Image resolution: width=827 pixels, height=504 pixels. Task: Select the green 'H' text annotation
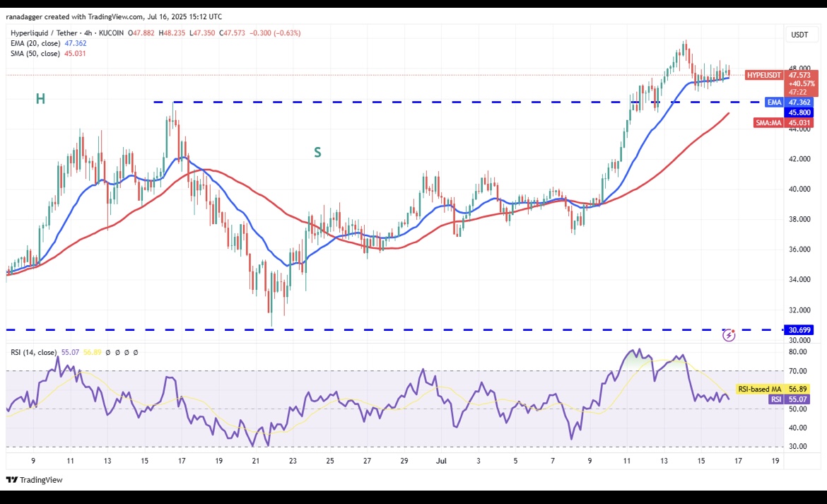[x=40, y=99]
